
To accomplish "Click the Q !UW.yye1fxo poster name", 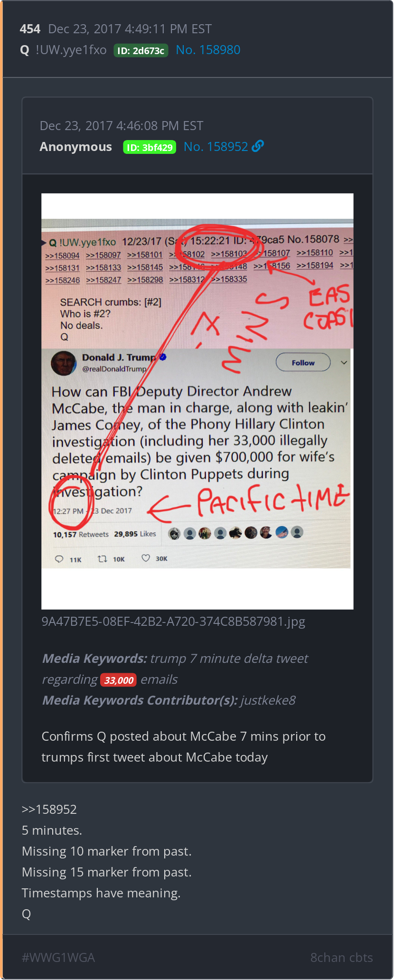I will 64,50.
